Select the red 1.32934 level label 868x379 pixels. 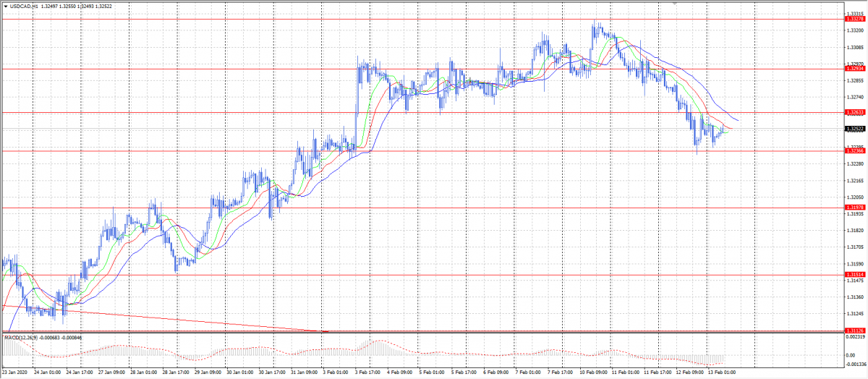point(855,69)
